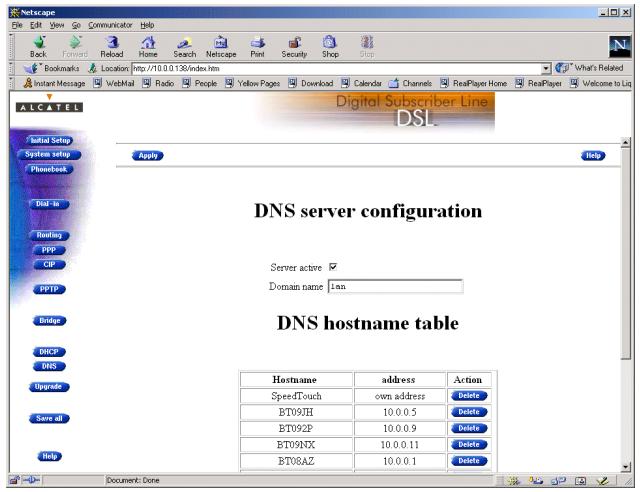
Task: Select the PPP sidebar button
Action: click(x=49, y=250)
